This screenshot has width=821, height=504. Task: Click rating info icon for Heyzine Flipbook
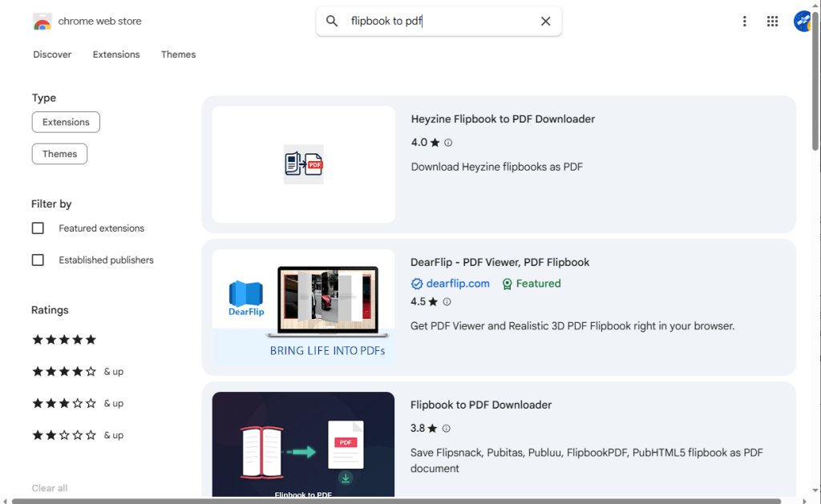tap(448, 143)
